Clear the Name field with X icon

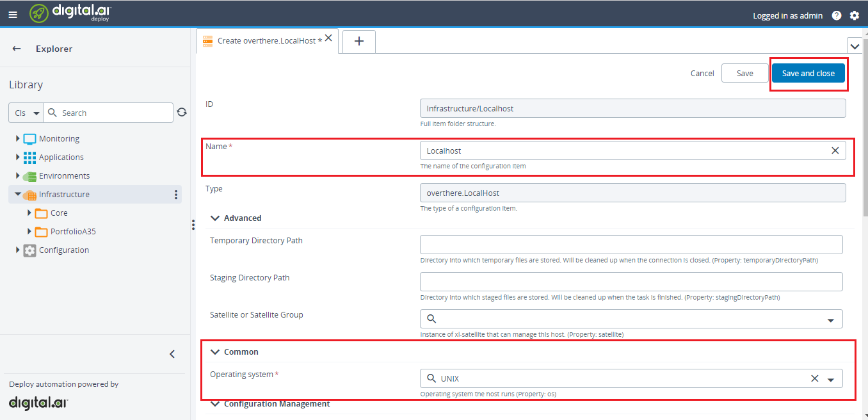(835, 150)
